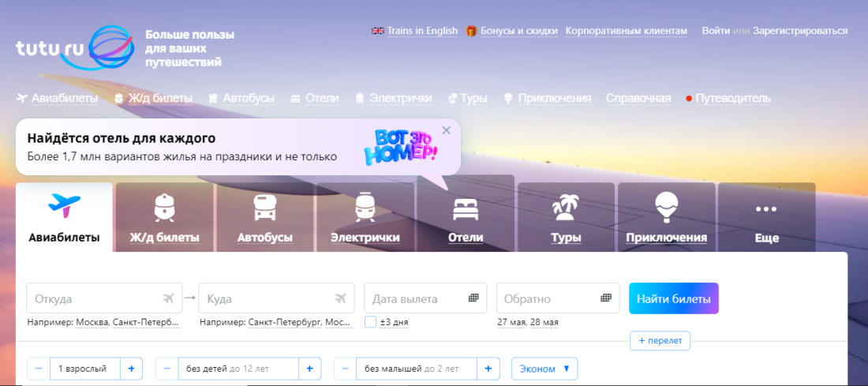
Task: Click the Откуда input field
Action: [105, 298]
